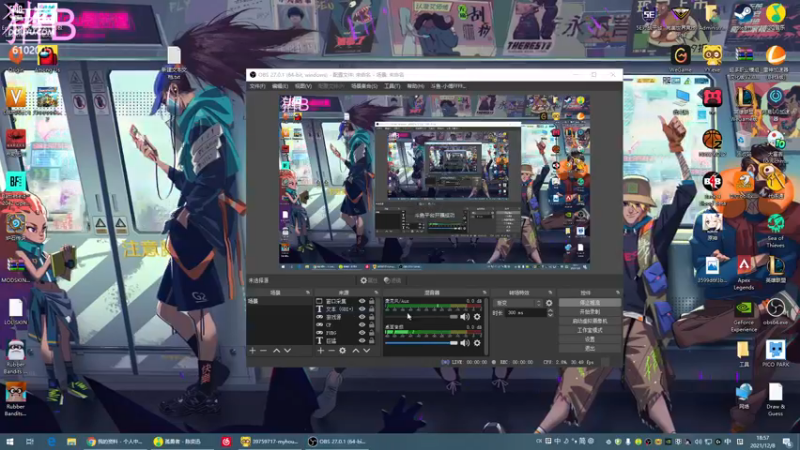Toggle the lock on the 窗口采集 source
Screen dimensions: 800x450
(x=371, y=301)
